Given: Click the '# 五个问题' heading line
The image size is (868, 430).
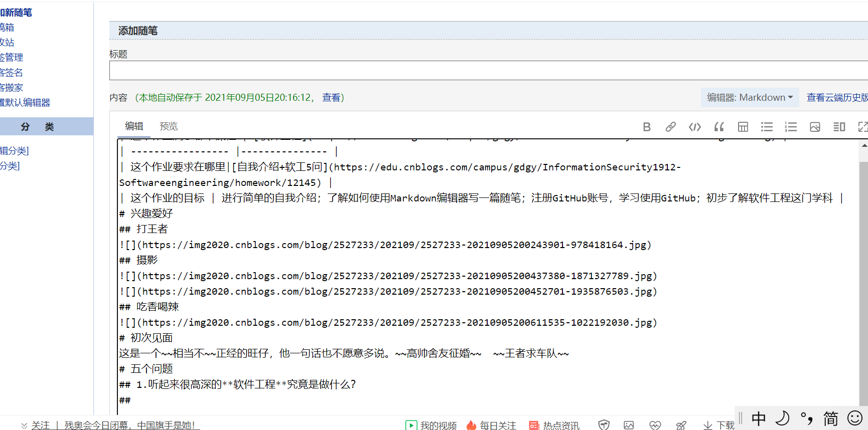Looking at the screenshot, I should pyautogui.click(x=146, y=369).
